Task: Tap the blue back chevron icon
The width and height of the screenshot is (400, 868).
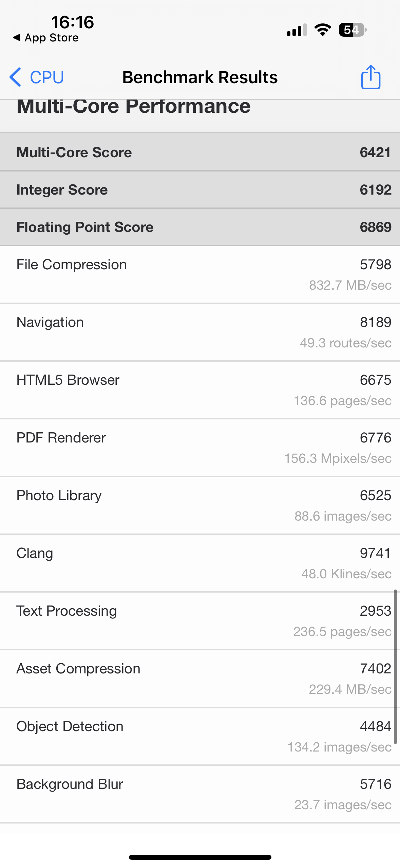Action: click(x=15, y=77)
